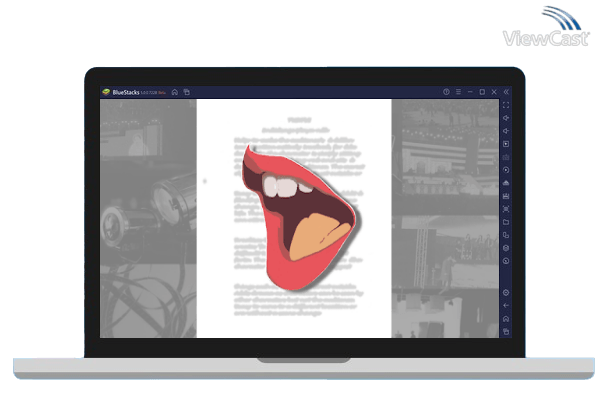This screenshot has width=602, height=414.
Task: Take a screenshot with the capture icon
Action: pos(506,209)
